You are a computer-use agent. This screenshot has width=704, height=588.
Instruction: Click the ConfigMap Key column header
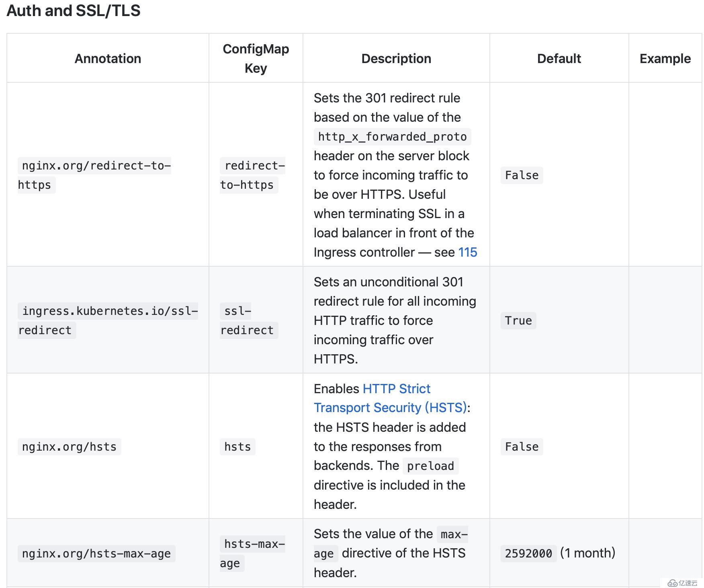tap(256, 59)
